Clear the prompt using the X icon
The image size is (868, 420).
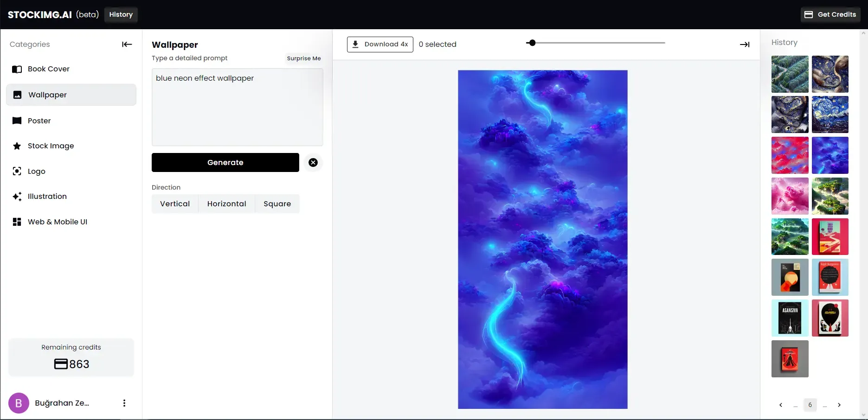[x=313, y=162]
